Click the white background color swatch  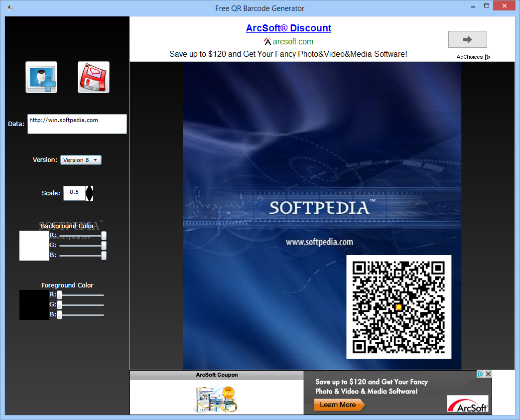coord(34,246)
